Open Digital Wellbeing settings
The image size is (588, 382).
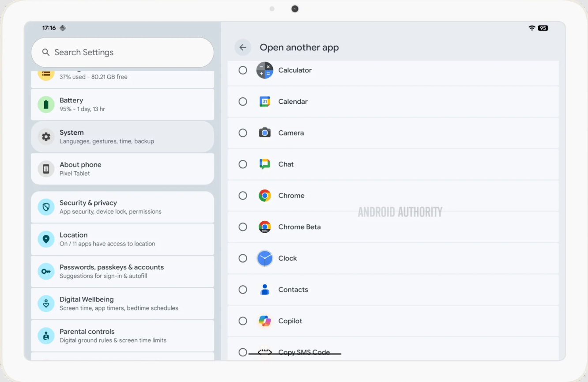click(x=122, y=304)
